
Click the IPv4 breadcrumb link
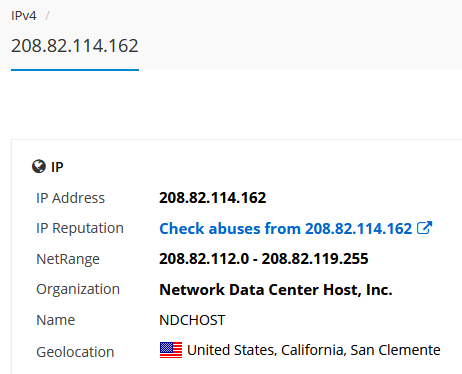click(23, 16)
